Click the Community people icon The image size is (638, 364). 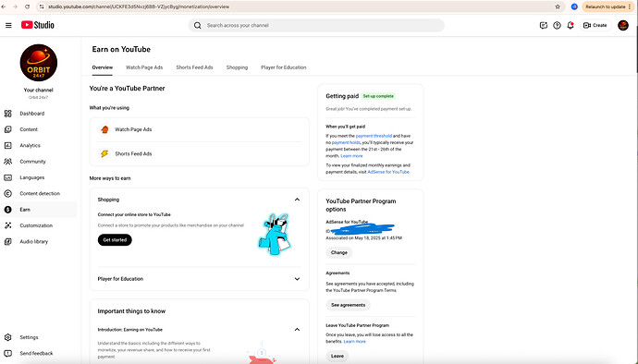coord(7,162)
